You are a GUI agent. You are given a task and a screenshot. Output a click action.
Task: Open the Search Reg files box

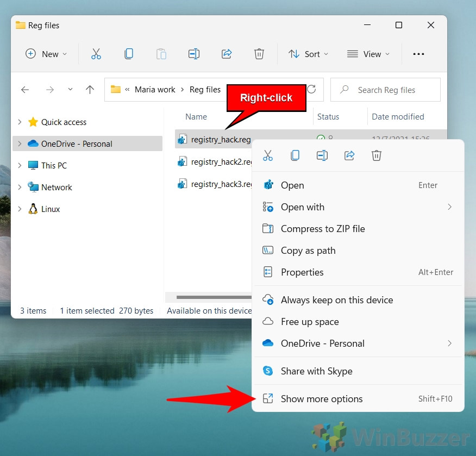[x=385, y=90]
